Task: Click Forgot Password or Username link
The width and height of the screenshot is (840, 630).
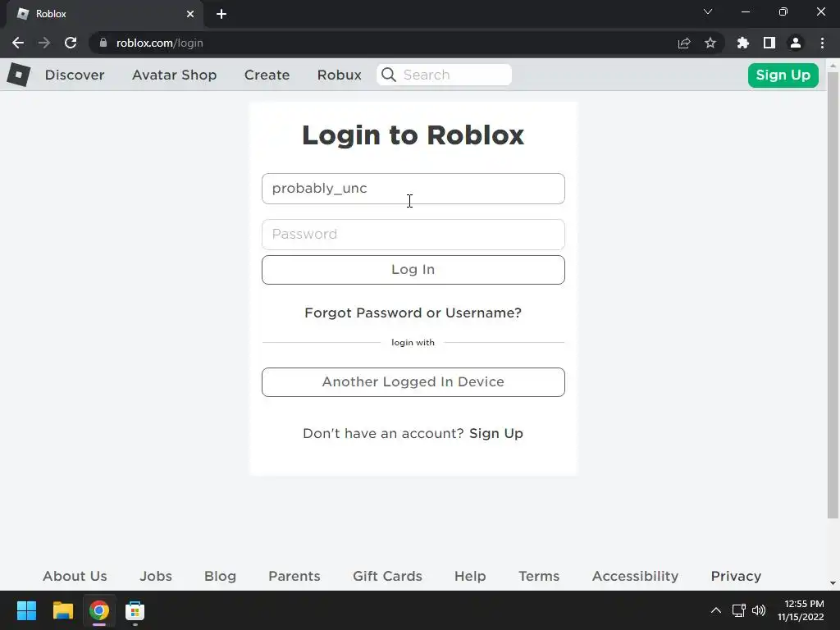Action: (x=413, y=313)
